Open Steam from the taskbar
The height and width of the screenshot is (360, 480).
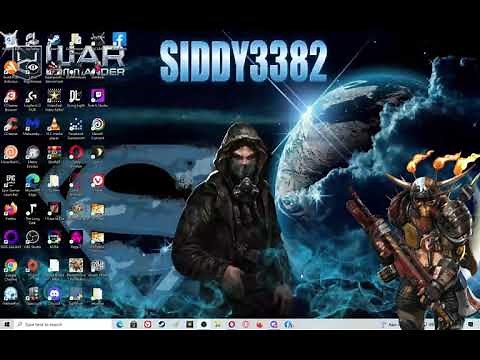(x=162, y=324)
